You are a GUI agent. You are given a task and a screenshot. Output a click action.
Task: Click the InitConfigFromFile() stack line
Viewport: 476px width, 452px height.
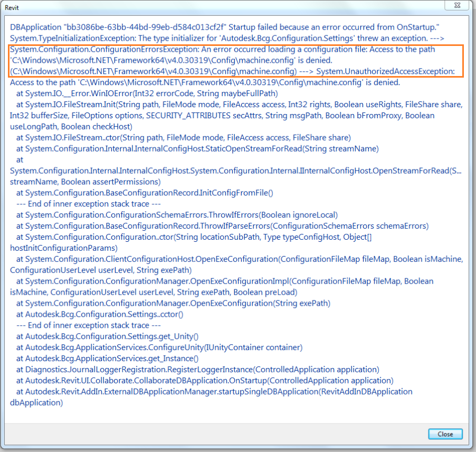[x=145, y=193]
